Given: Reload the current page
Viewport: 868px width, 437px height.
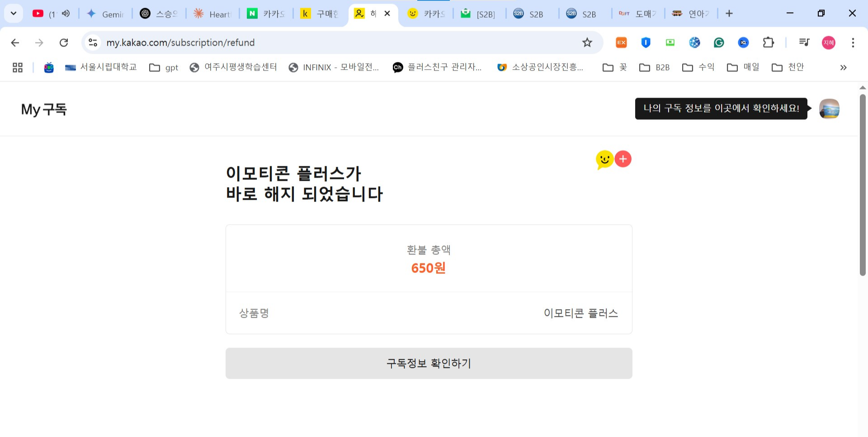Looking at the screenshot, I should pyautogui.click(x=64, y=42).
